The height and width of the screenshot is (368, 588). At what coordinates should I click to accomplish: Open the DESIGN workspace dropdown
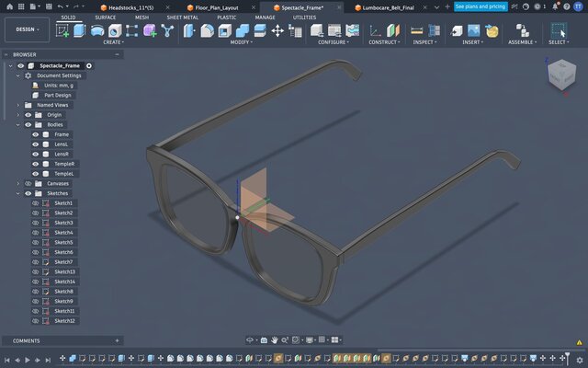coord(27,29)
